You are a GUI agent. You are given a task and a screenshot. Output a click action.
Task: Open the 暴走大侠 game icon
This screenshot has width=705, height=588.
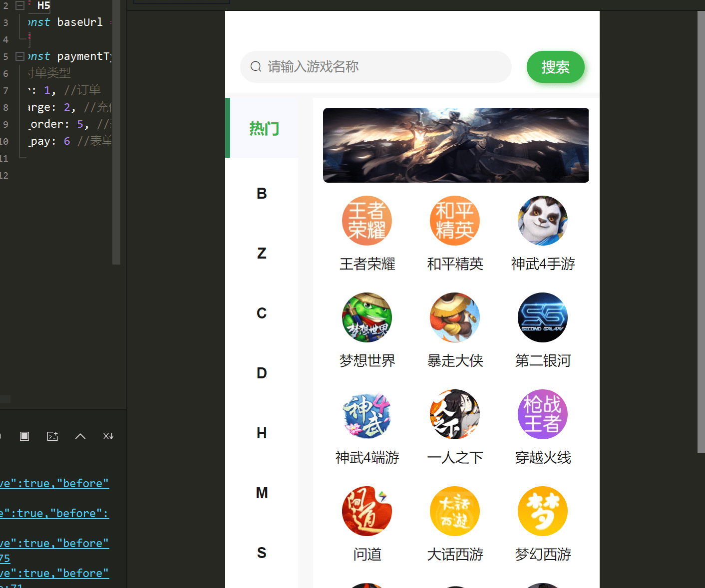(455, 317)
